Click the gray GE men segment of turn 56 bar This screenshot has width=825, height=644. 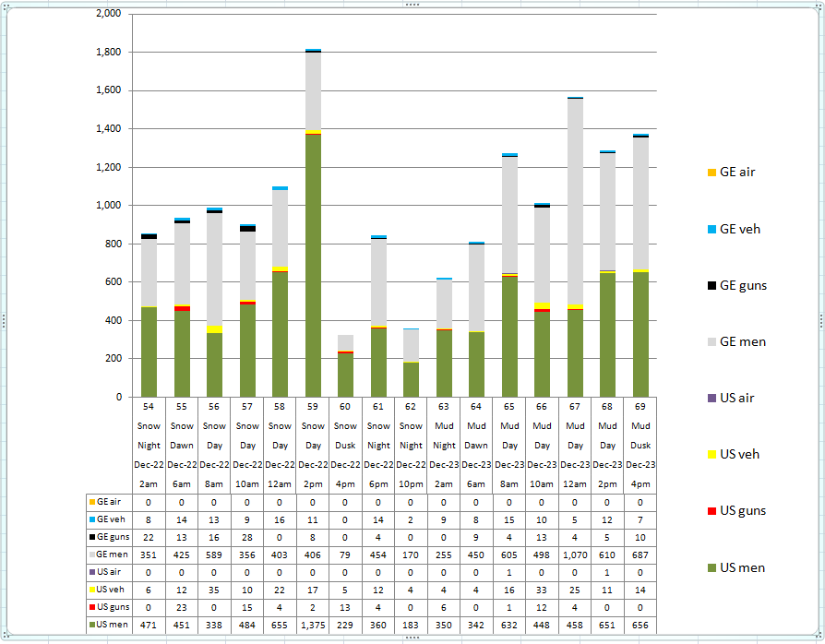pyautogui.click(x=214, y=269)
